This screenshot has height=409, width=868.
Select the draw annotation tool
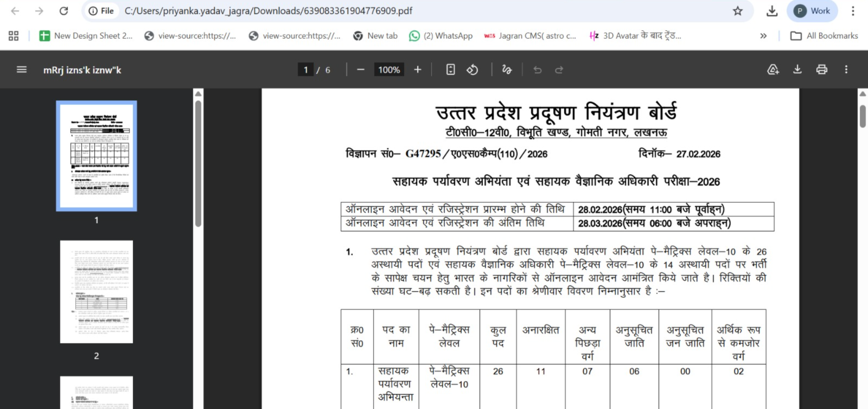(507, 70)
